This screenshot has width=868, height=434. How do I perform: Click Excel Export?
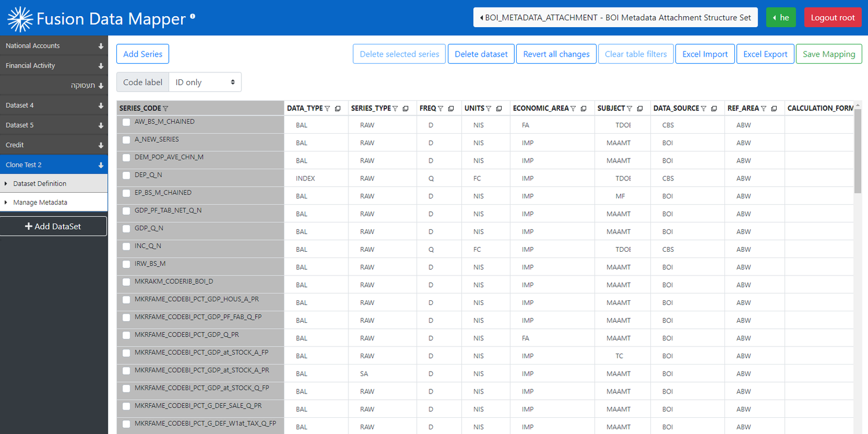point(765,53)
